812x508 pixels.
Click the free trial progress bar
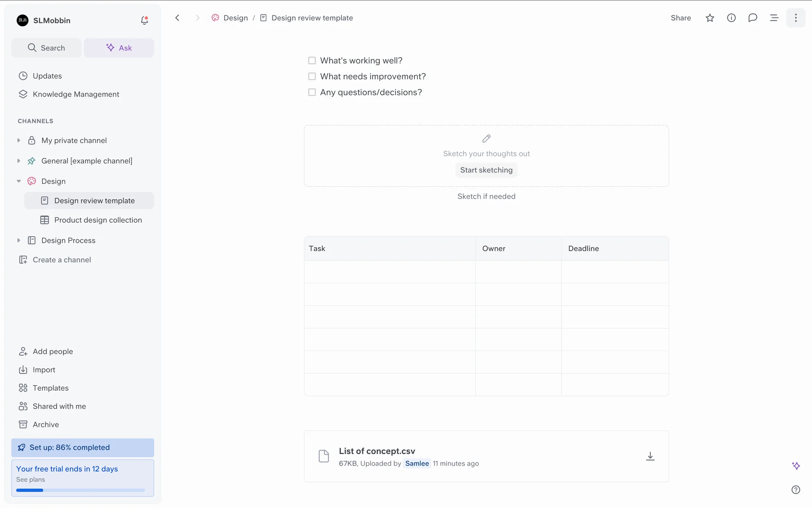coord(80,490)
